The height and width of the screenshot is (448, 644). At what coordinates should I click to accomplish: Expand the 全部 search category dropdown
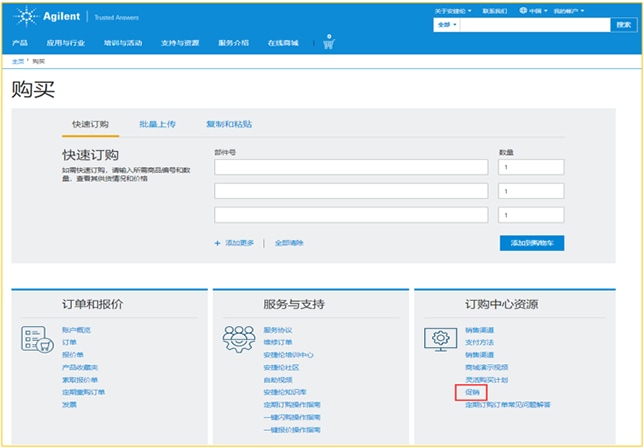point(446,25)
